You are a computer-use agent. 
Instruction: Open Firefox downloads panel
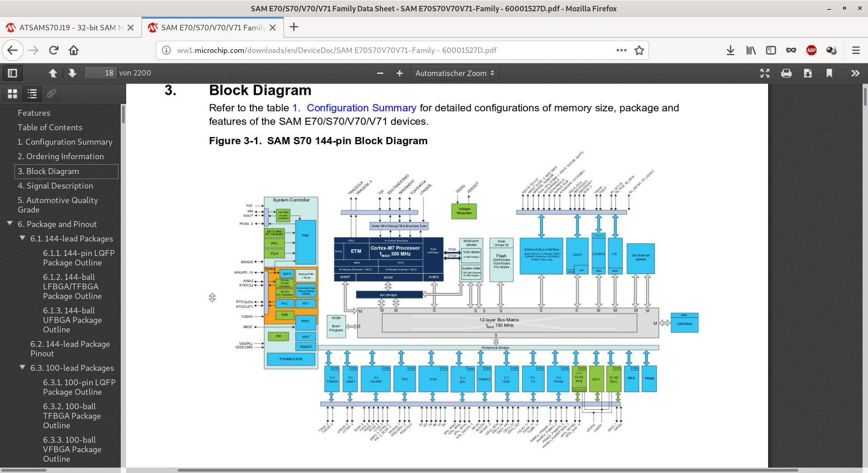click(731, 50)
